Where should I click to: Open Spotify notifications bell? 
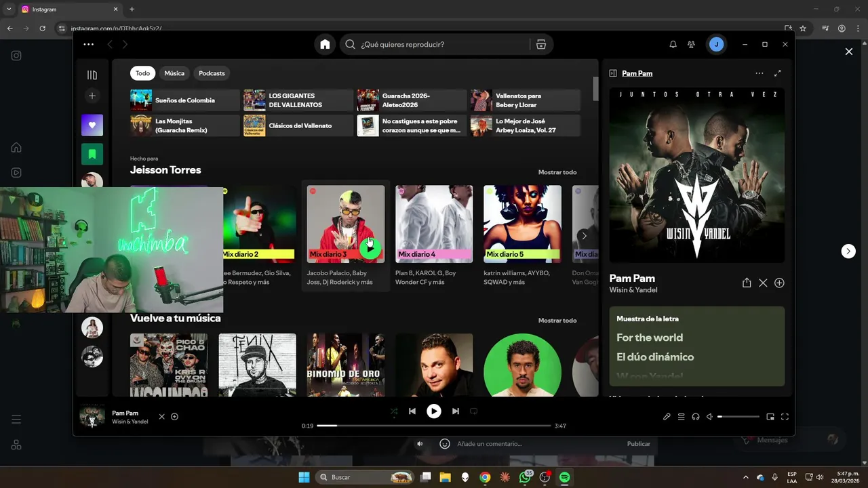click(673, 44)
